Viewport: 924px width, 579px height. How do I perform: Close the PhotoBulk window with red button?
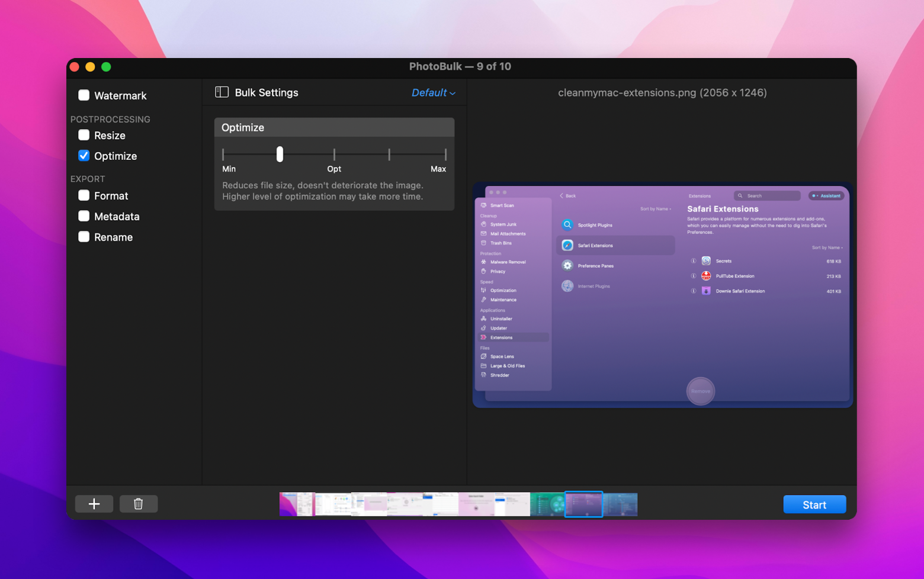pyautogui.click(x=75, y=67)
